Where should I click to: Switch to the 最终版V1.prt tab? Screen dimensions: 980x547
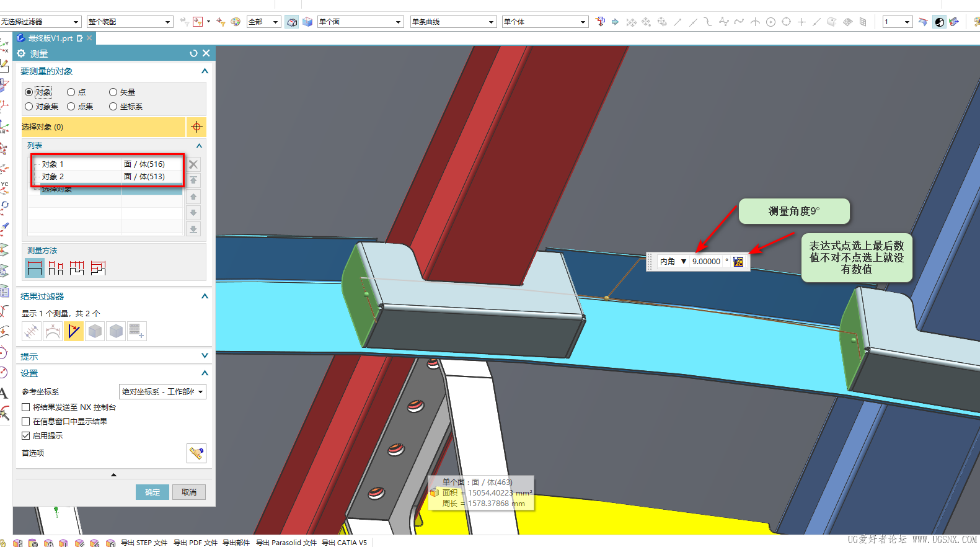(x=51, y=38)
